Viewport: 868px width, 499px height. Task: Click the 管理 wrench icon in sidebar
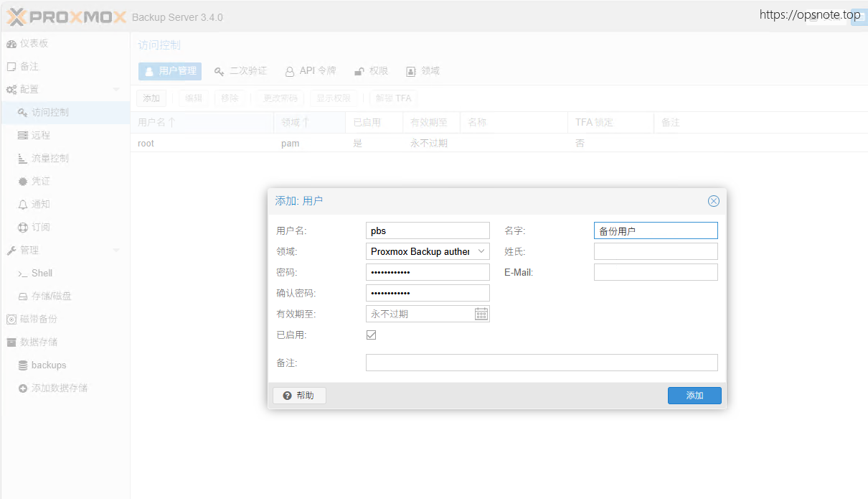point(11,251)
